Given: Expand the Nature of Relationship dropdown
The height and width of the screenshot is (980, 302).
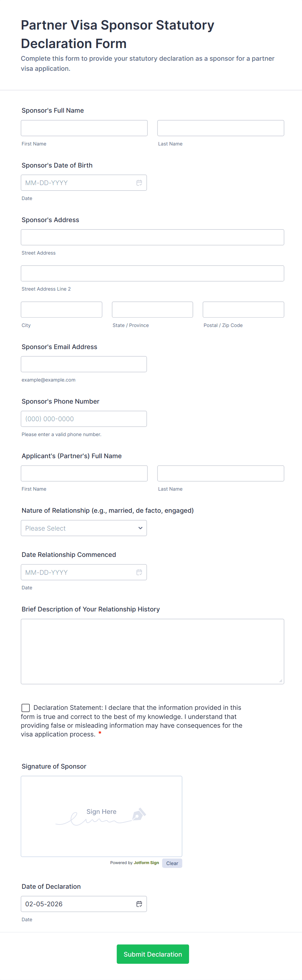Looking at the screenshot, I should click(x=84, y=528).
